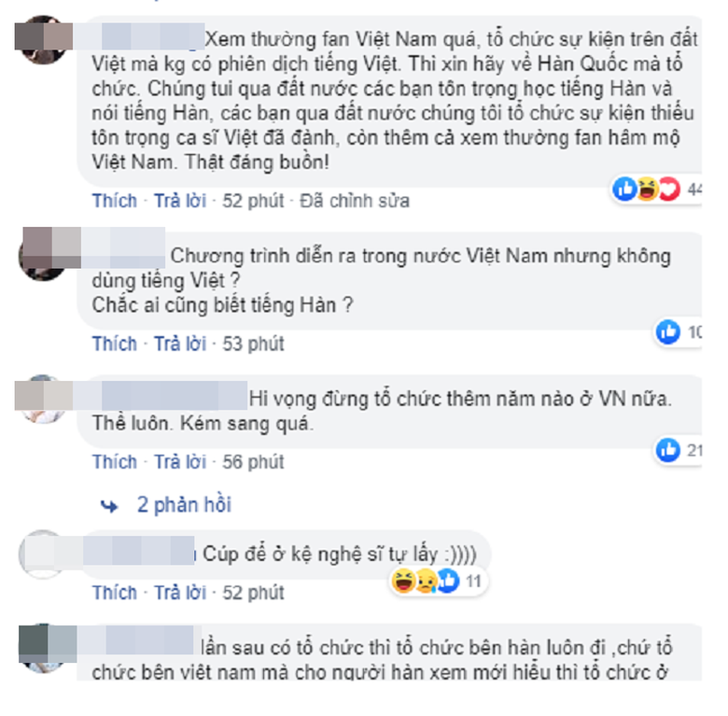728x716 pixels.
Task: Open the first commenter's avatar thumbnail
Action: [43, 40]
